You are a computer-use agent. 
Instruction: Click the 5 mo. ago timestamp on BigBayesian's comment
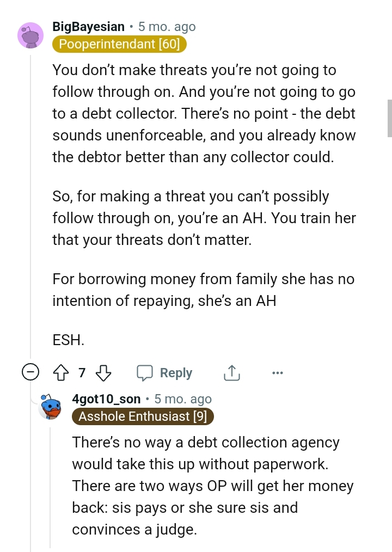tap(167, 26)
